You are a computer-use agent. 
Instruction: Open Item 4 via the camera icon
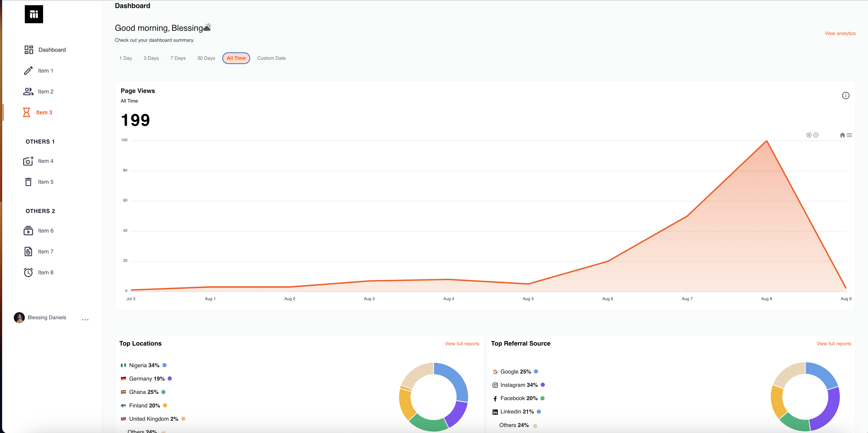[28, 161]
